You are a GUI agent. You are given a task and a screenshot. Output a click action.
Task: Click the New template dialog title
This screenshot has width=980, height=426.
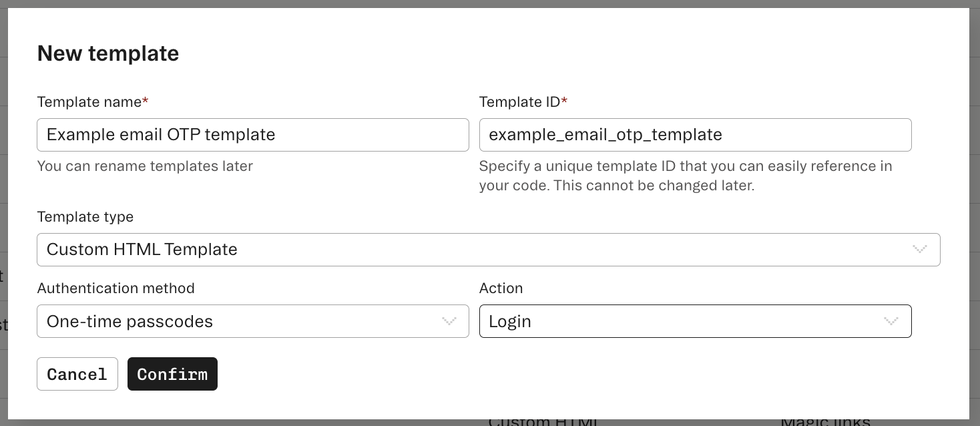tap(108, 53)
